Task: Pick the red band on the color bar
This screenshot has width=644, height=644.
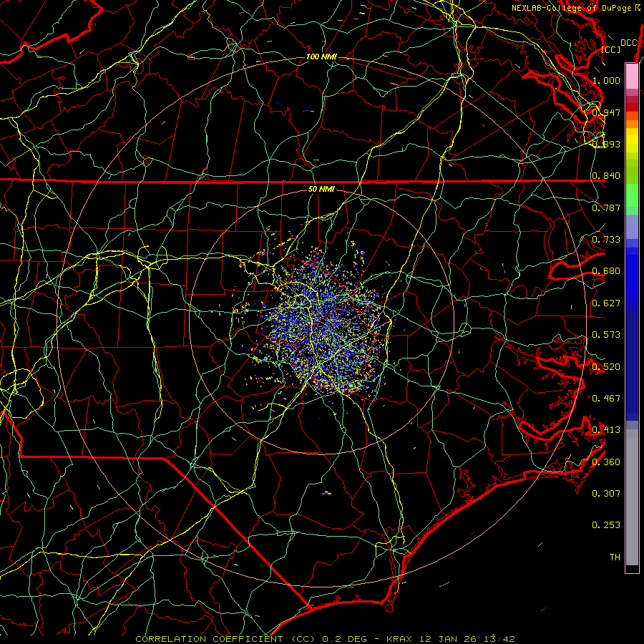Action: coord(632,107)
